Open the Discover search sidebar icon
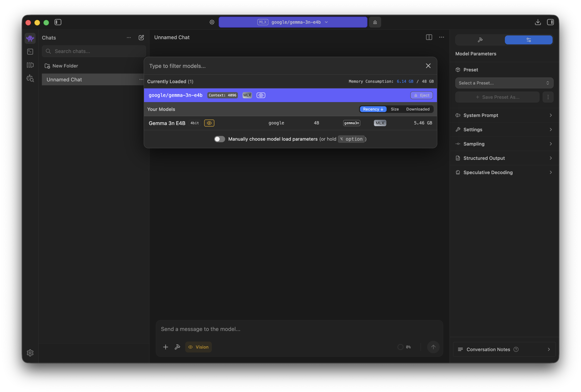The image size is (581, 392). [x=30, y=79]
